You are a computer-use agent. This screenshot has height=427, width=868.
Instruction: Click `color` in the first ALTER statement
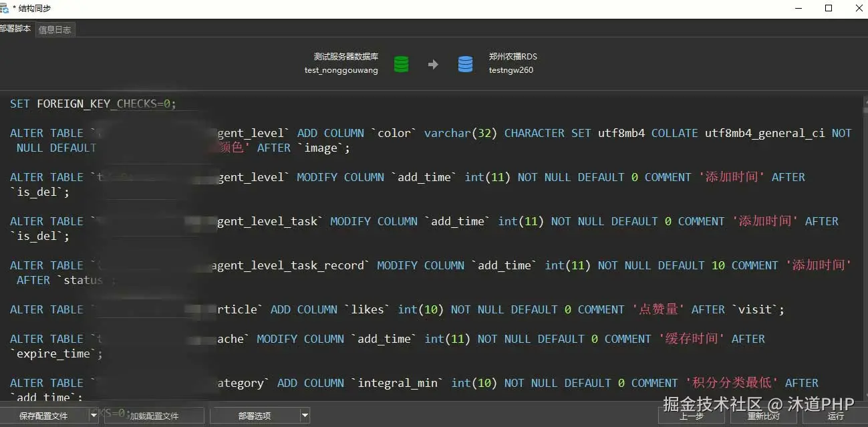click(394, 133)
